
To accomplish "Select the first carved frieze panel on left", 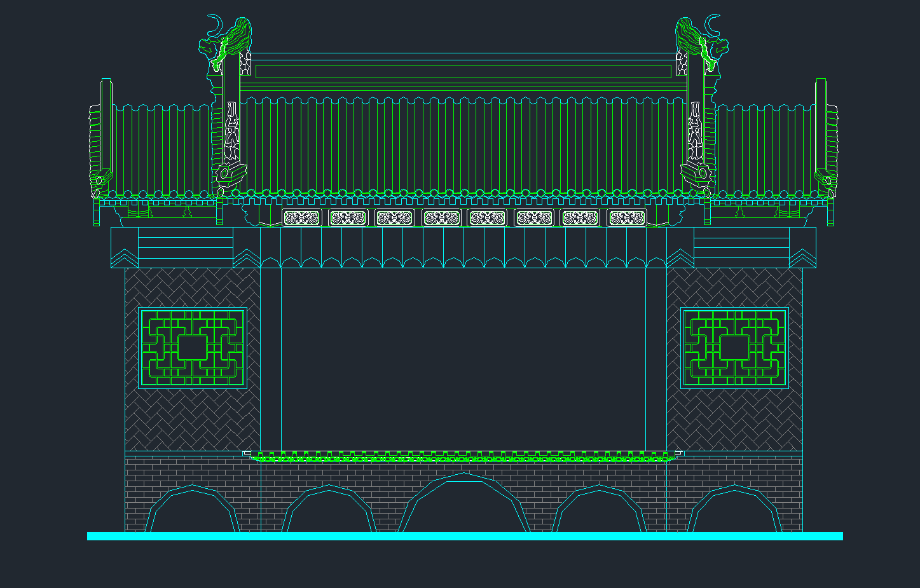I will [x=301, y=218].
